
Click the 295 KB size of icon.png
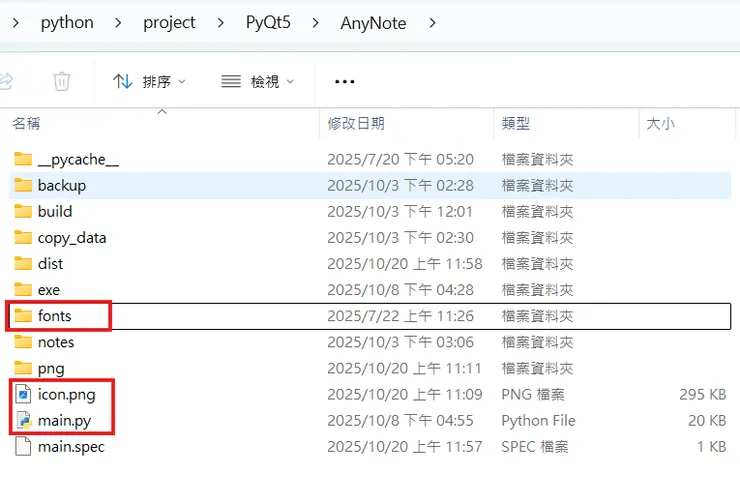[702, 394]
